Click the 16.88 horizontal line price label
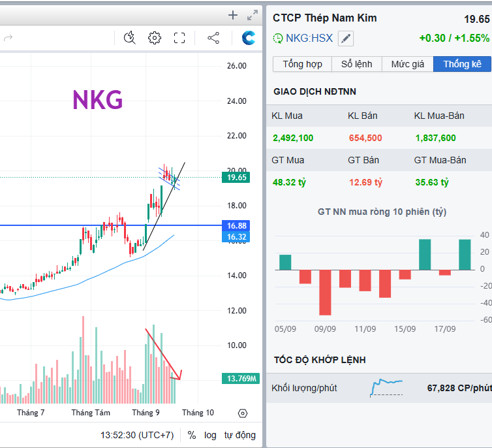Image resolution: width=492 pixels, height=448 pixels. pos(236,226)
